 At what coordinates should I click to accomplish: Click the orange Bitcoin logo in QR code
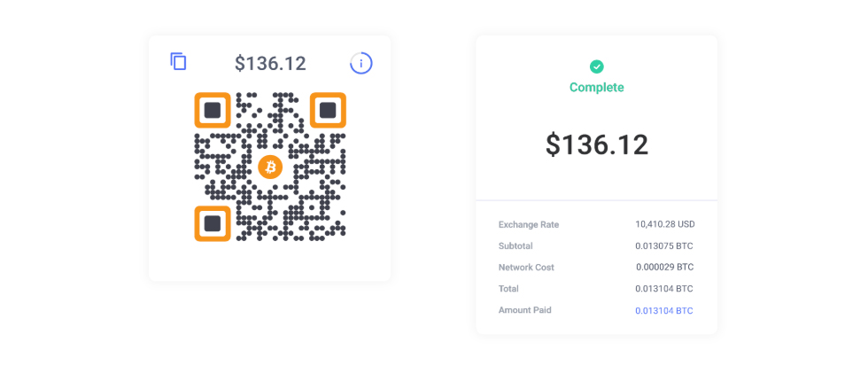(270, 167)
